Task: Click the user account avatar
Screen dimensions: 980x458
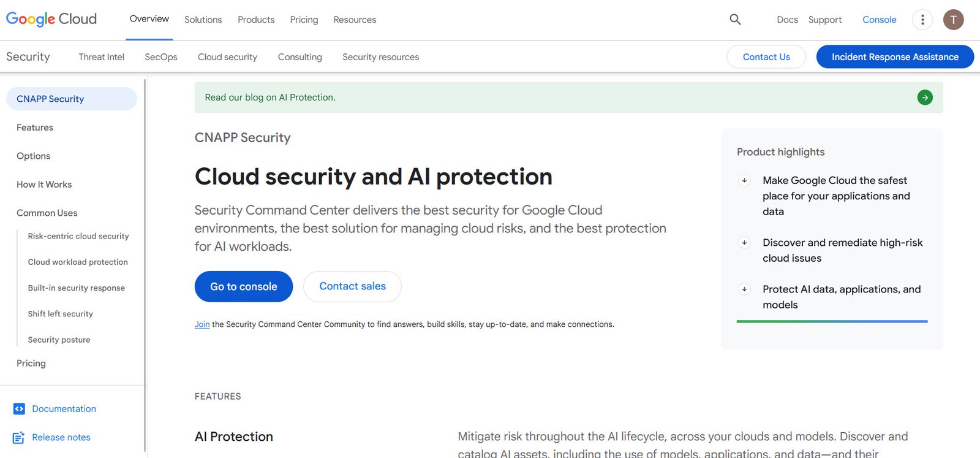Action: [953, 20]
